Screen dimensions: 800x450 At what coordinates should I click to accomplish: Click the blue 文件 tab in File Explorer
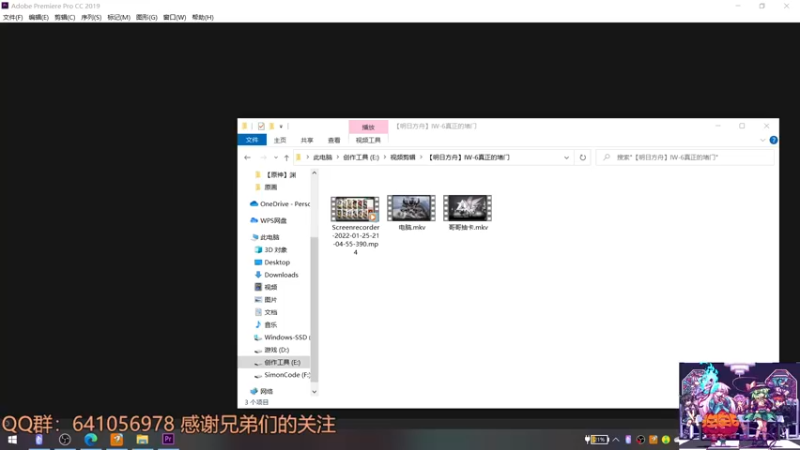coord(252,140)
